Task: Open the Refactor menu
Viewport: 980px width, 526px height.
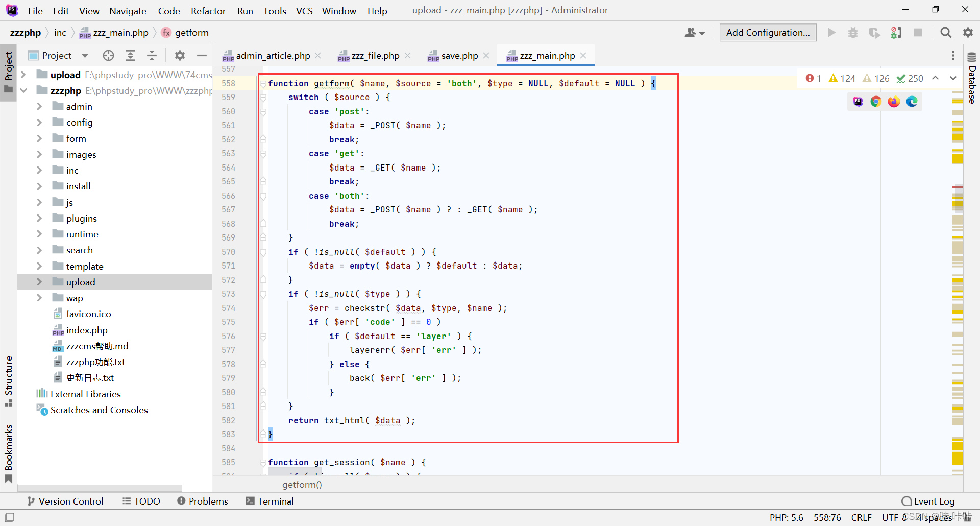Action: pos(208,11)
